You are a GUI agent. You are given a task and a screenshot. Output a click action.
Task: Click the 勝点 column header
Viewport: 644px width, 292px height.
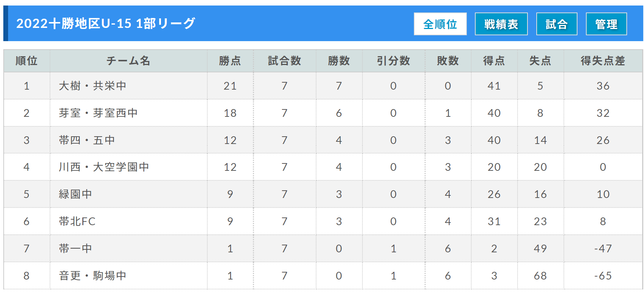coord(230,61)
